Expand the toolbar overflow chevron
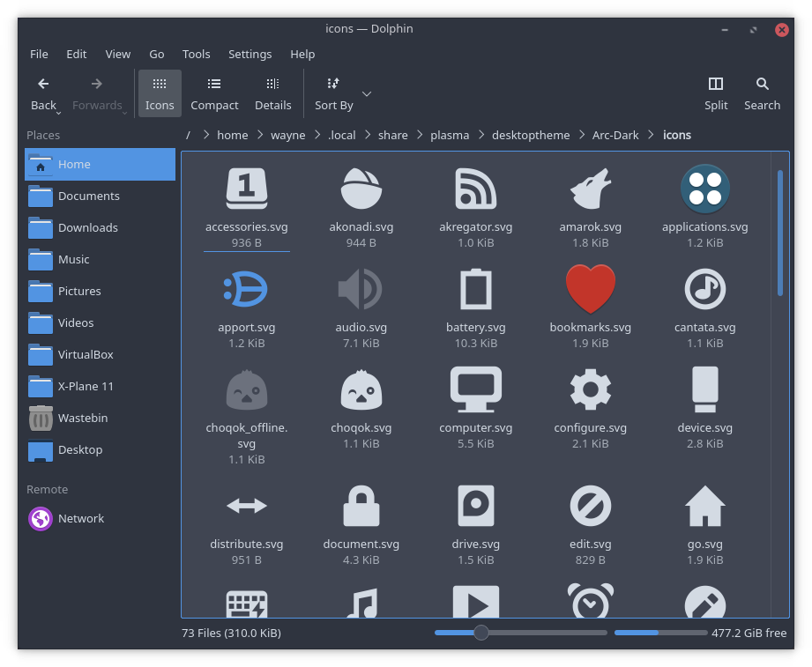 [367, 93]
